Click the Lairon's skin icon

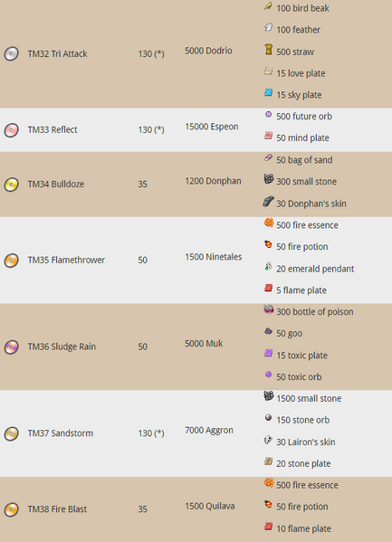coord(268,440)
